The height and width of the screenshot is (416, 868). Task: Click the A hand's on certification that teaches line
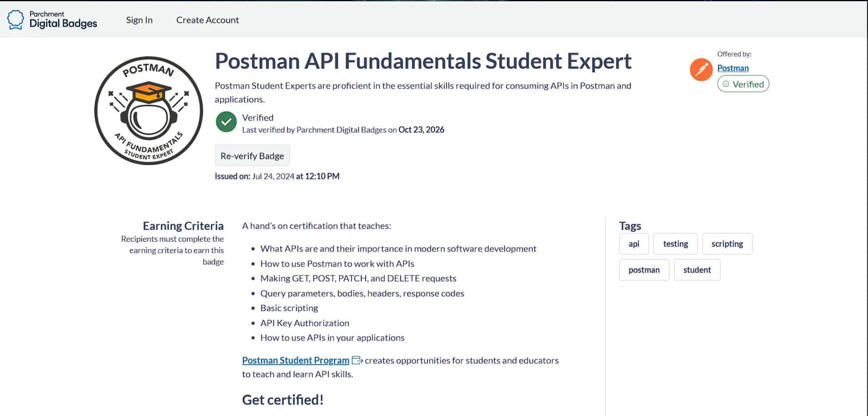(316, 226)
